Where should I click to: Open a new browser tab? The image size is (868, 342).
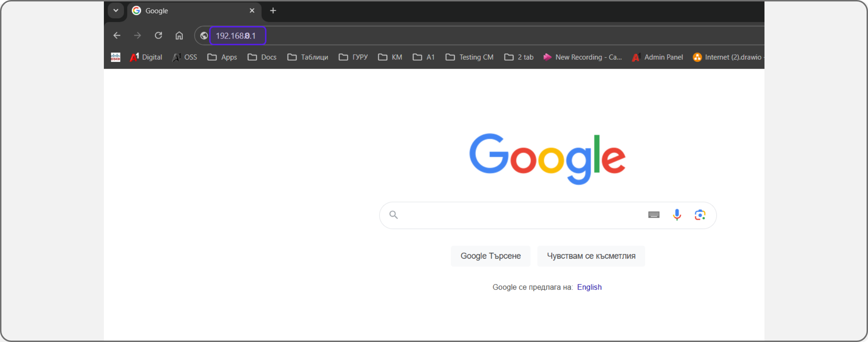273,11
